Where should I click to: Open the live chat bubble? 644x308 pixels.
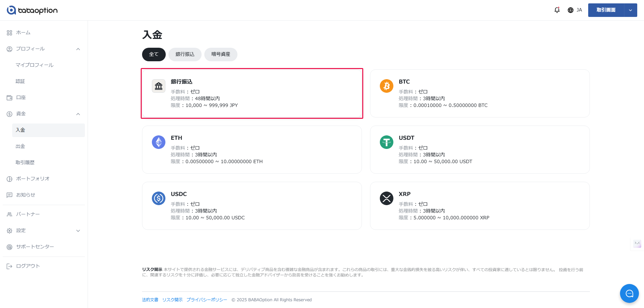[x=629, y=293]
